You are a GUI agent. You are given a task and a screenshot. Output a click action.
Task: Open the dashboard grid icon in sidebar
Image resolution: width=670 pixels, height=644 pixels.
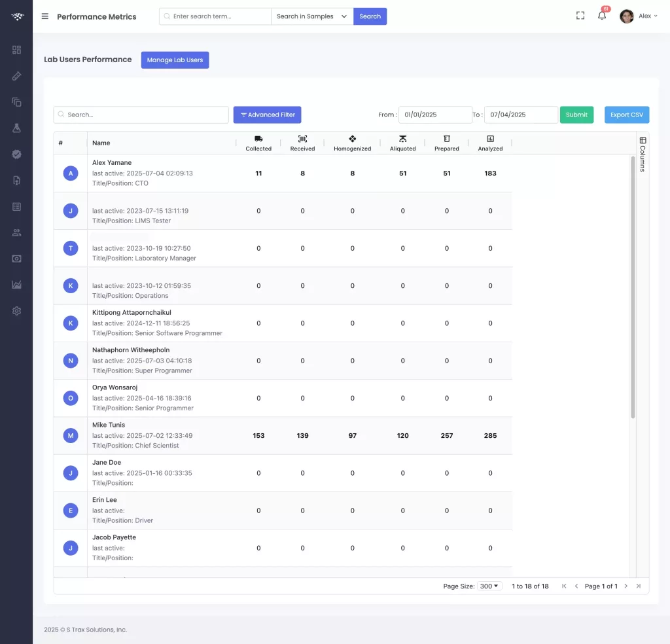16,50
